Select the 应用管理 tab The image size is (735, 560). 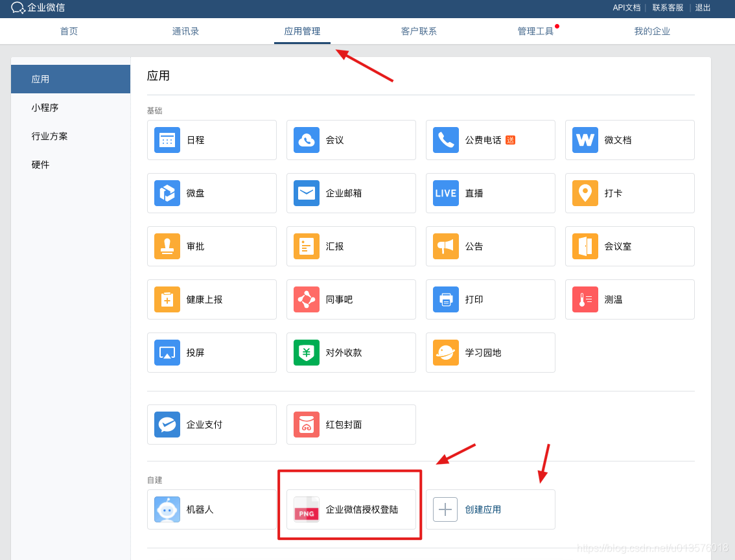click(x=302, y=31)
